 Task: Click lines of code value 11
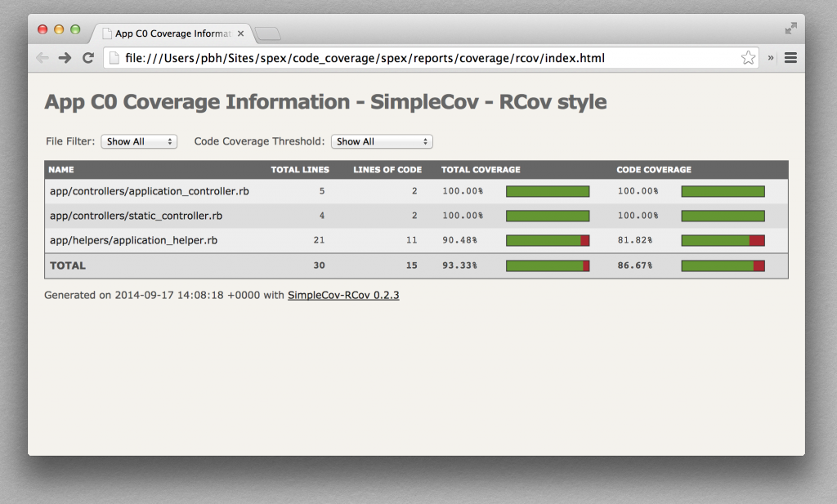[x=411, y=240]
